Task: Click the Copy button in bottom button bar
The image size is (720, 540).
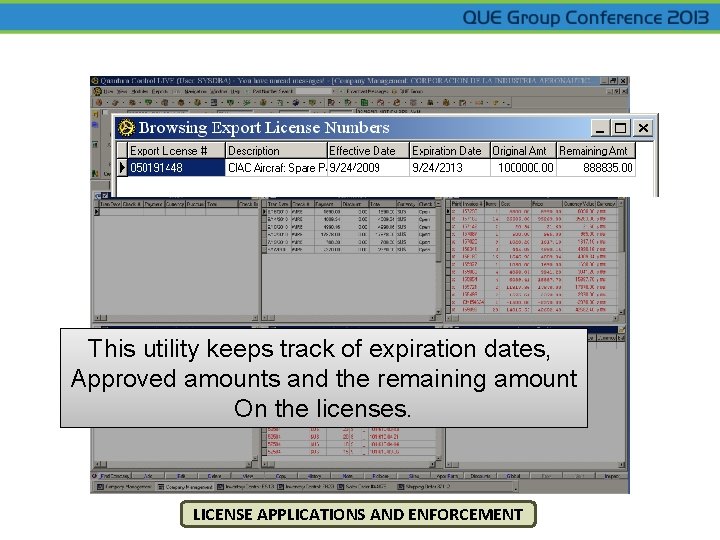Action: 281,476
